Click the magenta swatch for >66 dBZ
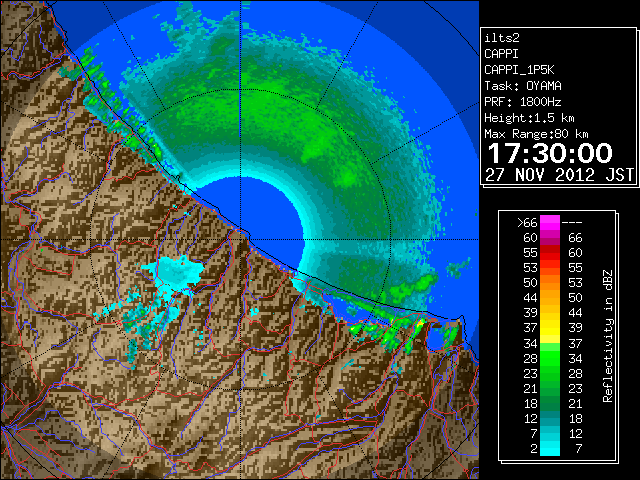This screenshot has width=640, height=480. pyautogui.click(x=550, y=223)
